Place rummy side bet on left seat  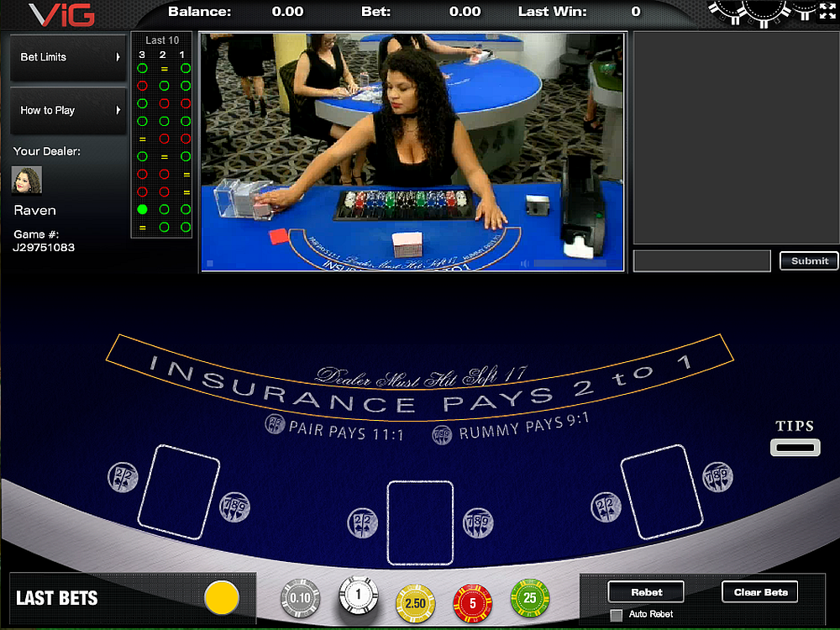tap(234, 507)
